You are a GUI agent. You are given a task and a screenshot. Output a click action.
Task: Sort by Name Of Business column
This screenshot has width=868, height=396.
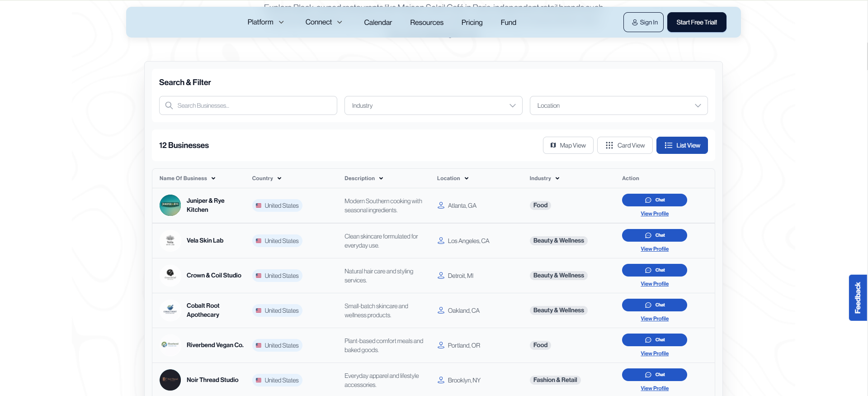[x=187, y=178]
